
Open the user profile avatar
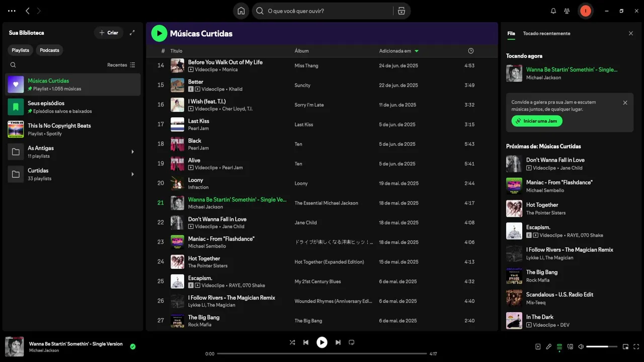point(586,11)
